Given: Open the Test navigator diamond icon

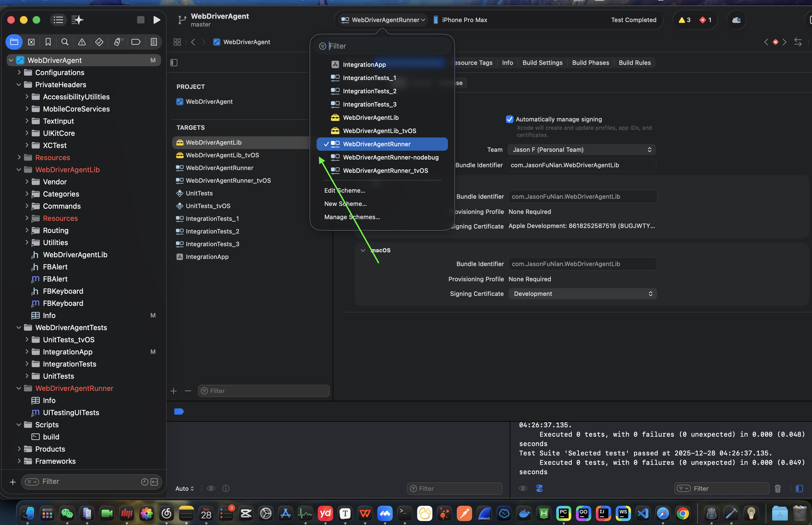Looking at the screenshot, I should pos(99,42).
